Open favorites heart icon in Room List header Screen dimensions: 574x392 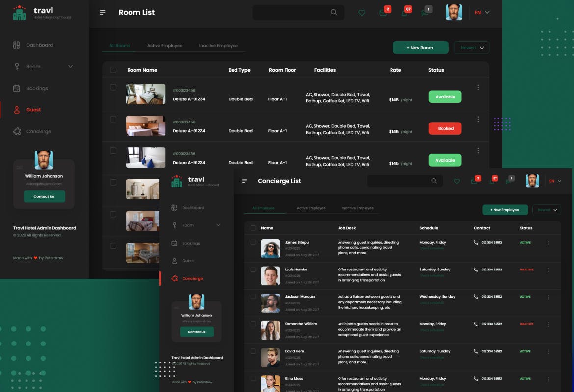click(361, 13)
